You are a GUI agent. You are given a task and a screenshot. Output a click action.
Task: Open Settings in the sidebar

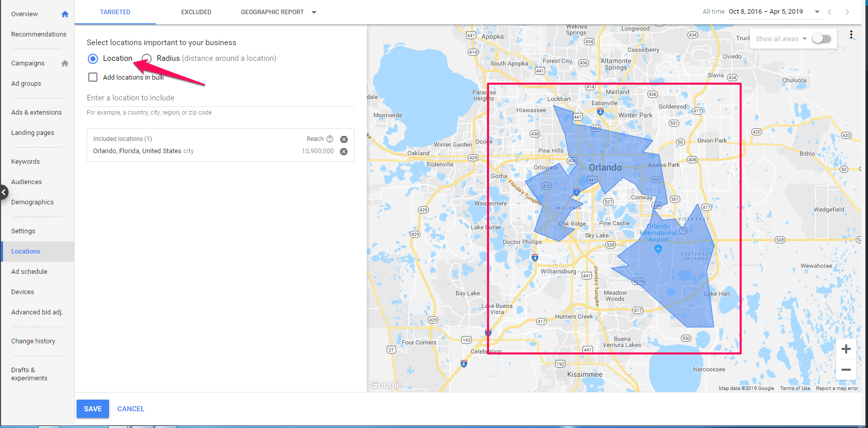point(23,231)
